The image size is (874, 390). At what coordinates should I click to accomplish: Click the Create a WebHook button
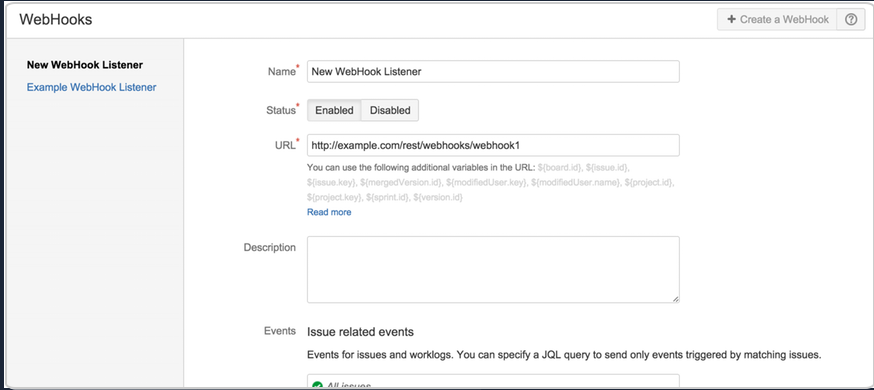coord(777,20)
